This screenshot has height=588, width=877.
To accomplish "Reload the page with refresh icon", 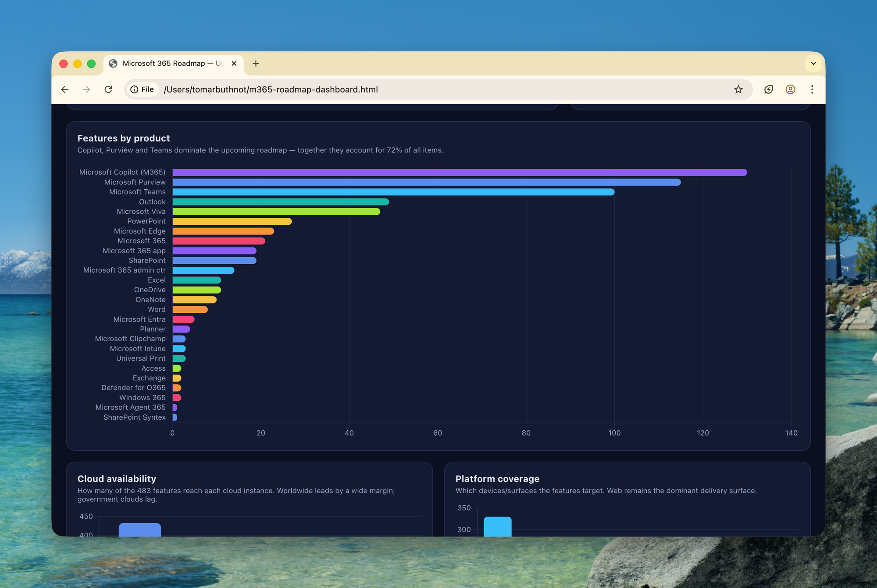I will coord(108,89).
